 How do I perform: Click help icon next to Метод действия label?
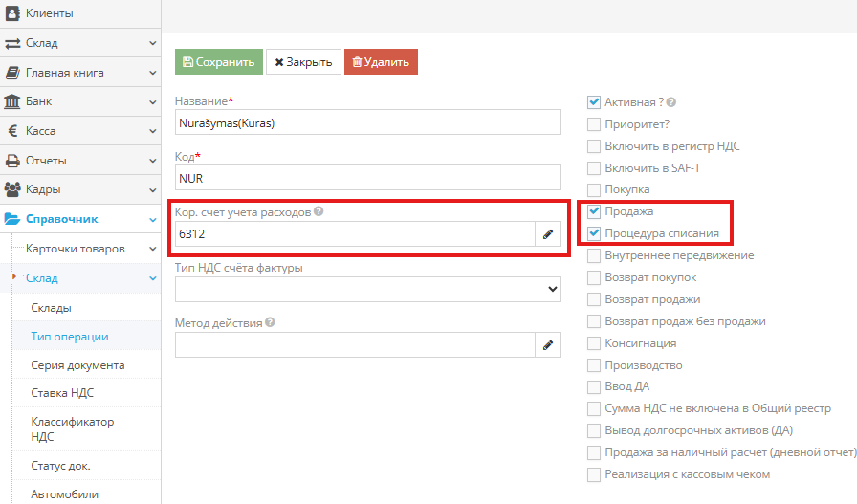(270, 322)
